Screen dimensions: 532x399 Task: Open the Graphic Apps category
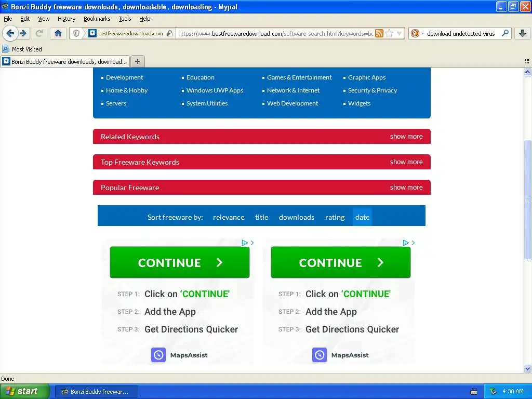point(366,77)
